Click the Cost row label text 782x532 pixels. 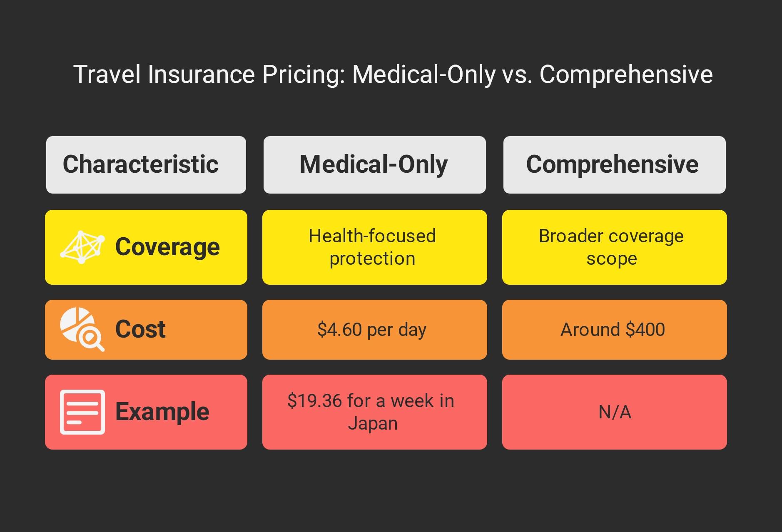pos(140,329)
